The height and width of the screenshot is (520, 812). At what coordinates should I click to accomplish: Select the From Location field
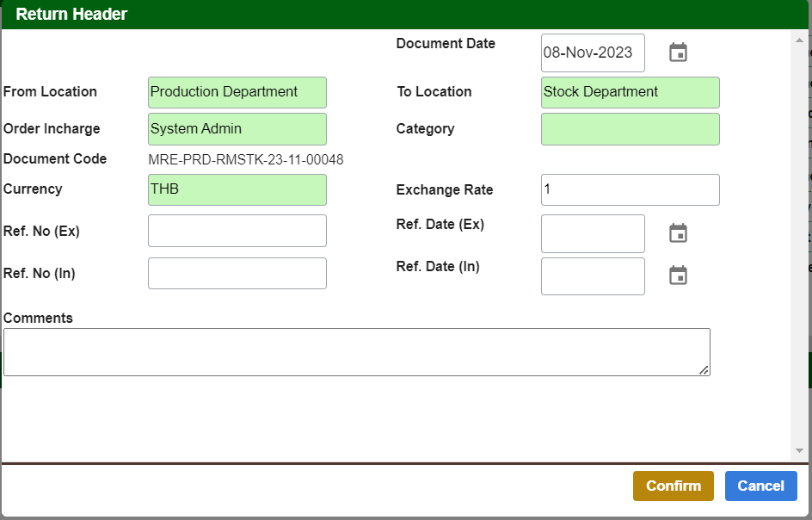tap(237, 92)
